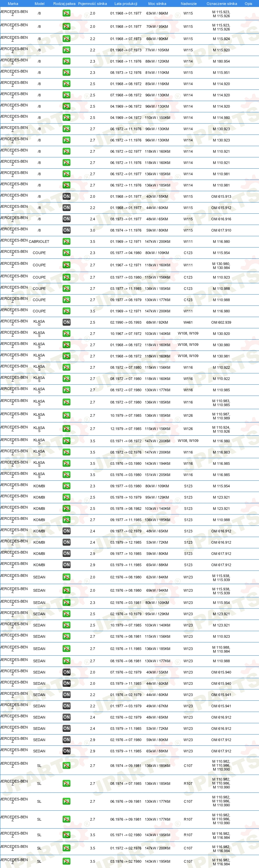Click the ON icon in KOMBI 53kW / 72KM row
This screenshot has width=259, height=868.
pyautogui.click(x=66, y=542)
